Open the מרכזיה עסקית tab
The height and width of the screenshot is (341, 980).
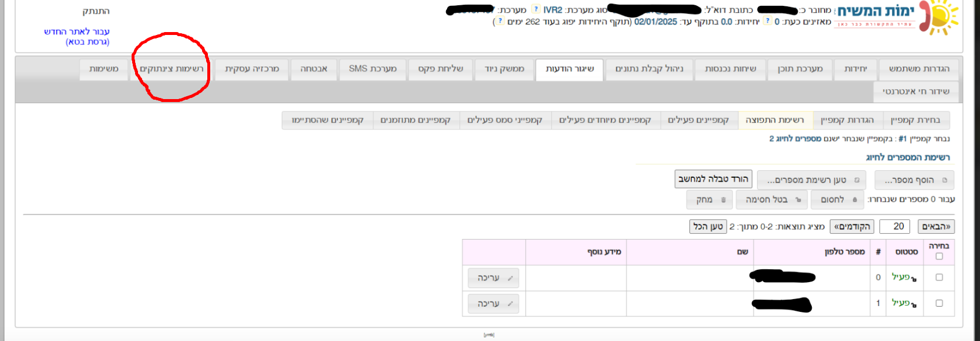252,69
